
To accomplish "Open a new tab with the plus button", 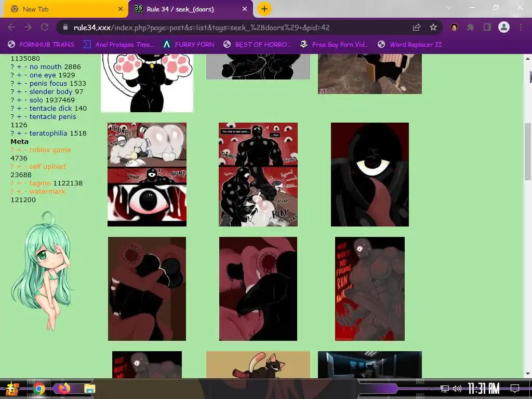I will (x=264, y=9).
